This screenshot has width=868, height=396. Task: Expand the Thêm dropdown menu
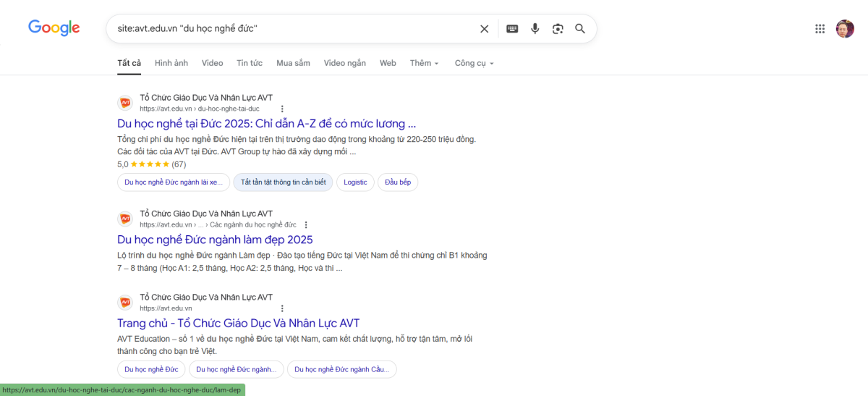coord(425,63)
